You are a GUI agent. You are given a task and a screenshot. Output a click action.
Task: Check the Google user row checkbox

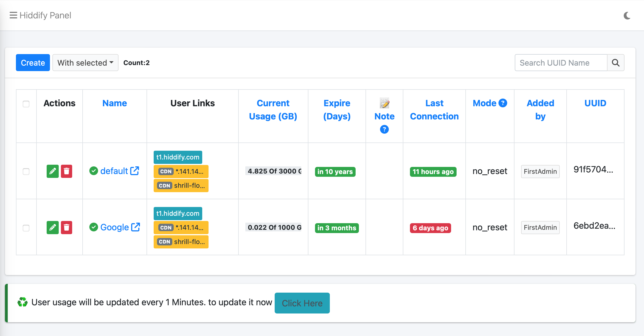26,228
